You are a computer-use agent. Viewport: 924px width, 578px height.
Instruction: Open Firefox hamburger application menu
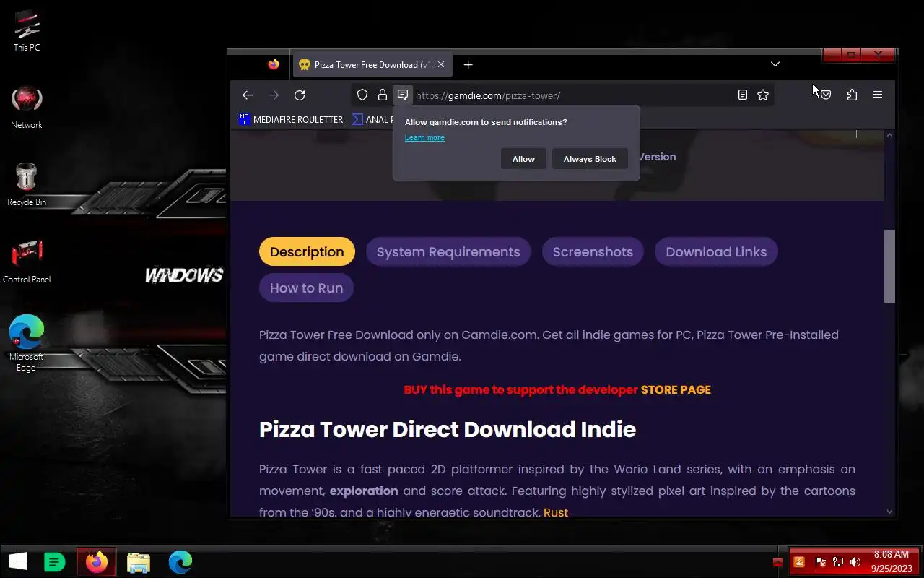pyautogui.click(x=878, y=95)
